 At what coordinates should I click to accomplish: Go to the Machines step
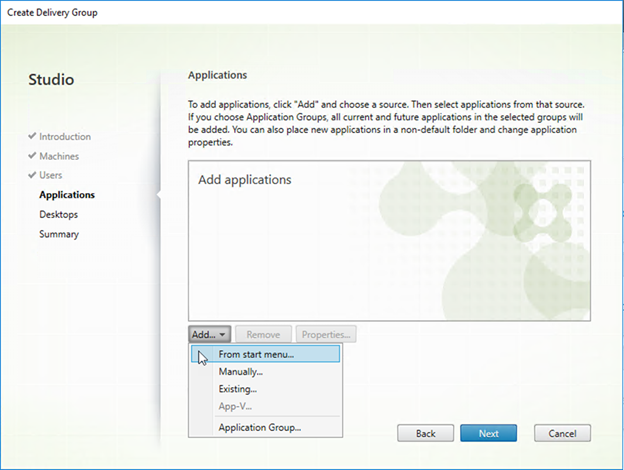(x=59, y=156)
